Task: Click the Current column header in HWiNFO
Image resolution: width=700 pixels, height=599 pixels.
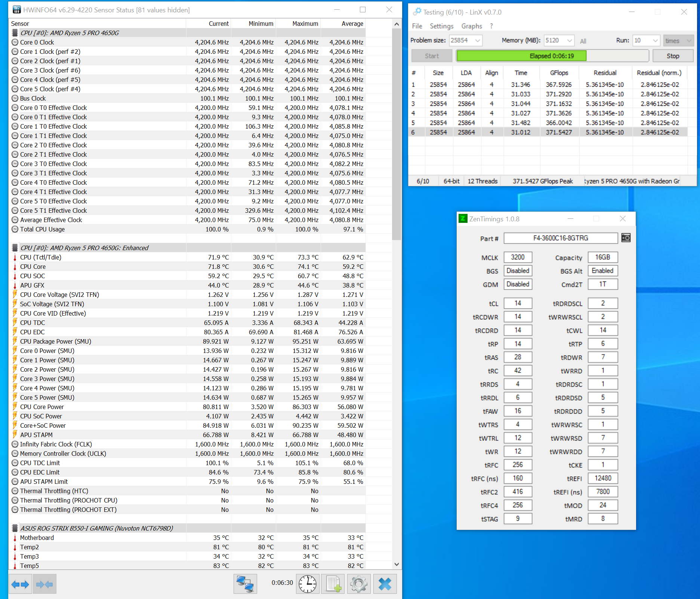Action: 209,24
